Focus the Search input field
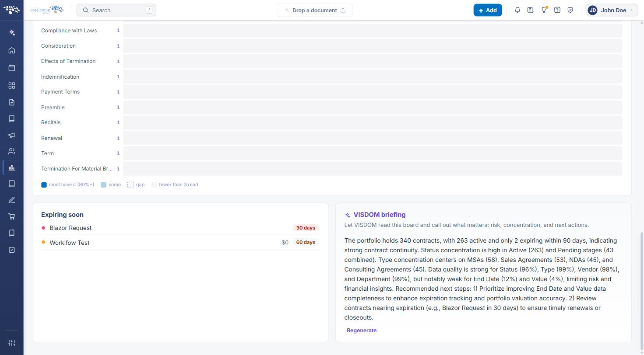Viewport: 644px width, 355px height. (116, 10)
